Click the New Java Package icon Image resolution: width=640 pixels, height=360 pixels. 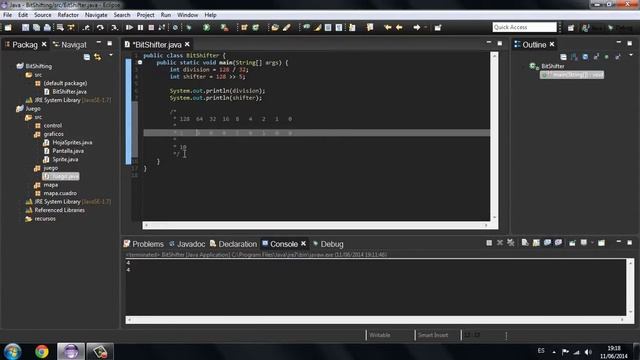coord(244,27)
